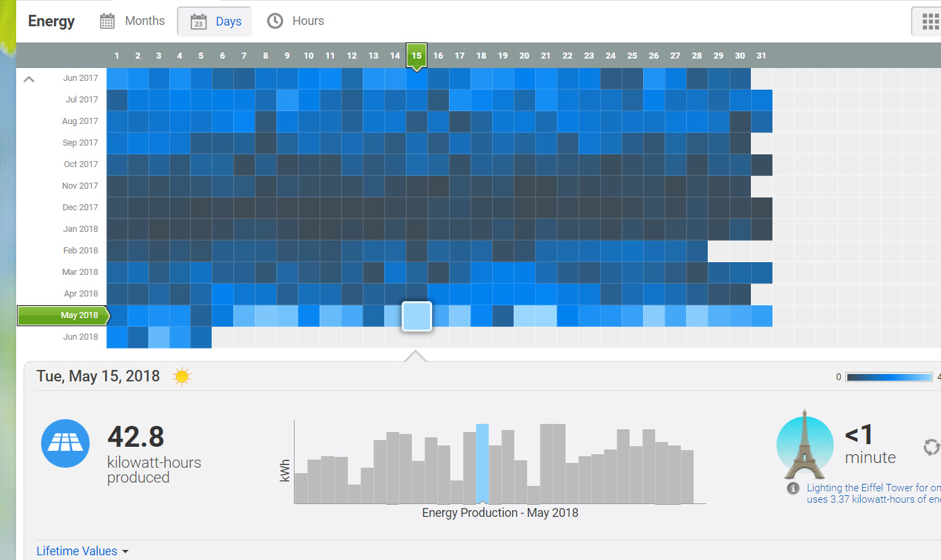This screenshot has width=941, height=560.
Task: Select the May 31 2018 heatmap cell
Action: point(762,316)
